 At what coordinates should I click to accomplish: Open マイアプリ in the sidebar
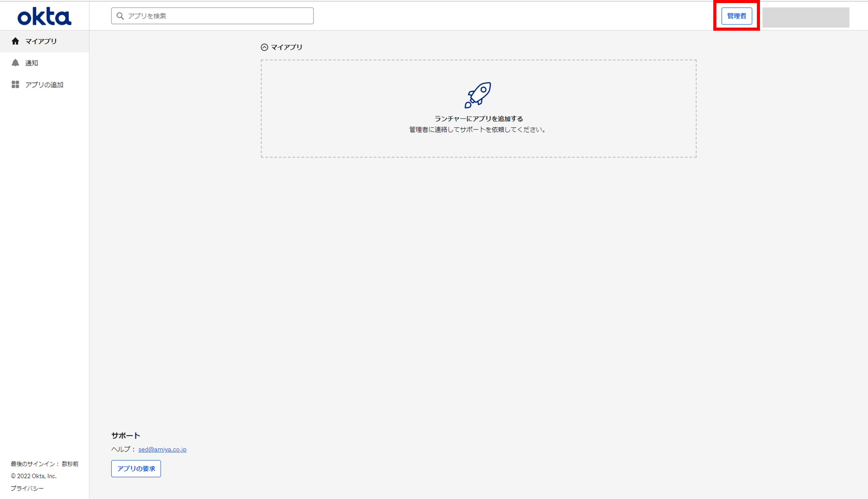45,41
